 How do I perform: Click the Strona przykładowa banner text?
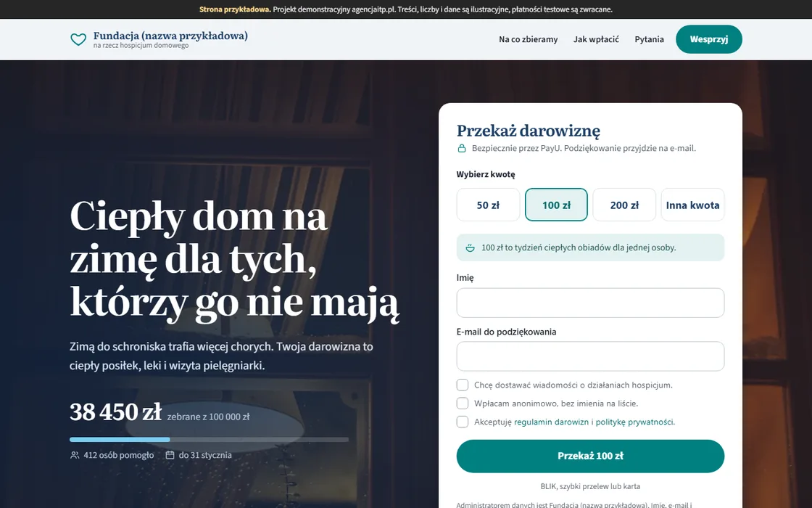tap(235, 9)
